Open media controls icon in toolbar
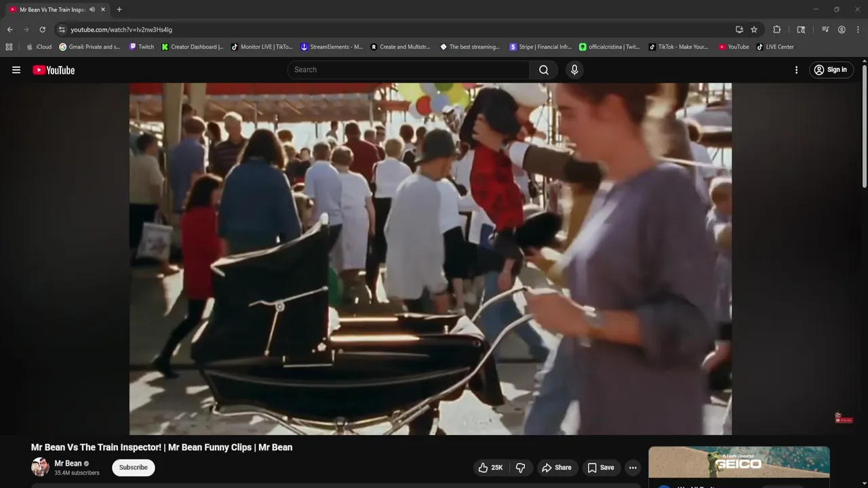The width and height of the screenshot is (868, 488). [825, 30]
